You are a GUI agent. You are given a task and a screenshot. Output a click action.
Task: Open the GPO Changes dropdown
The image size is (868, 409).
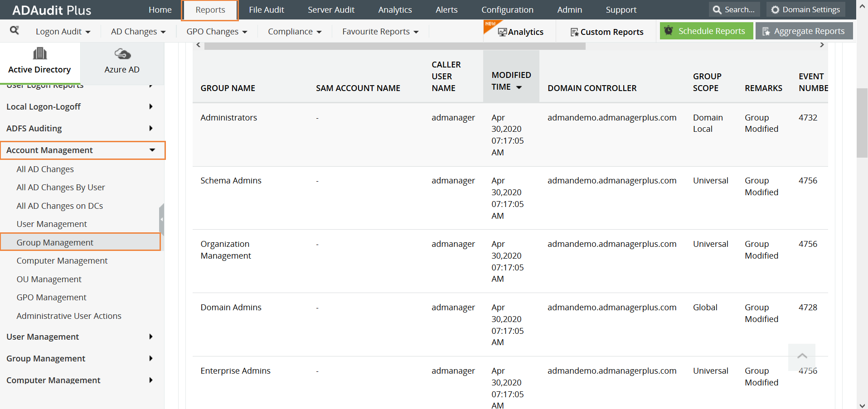click(x=217, y=31)
